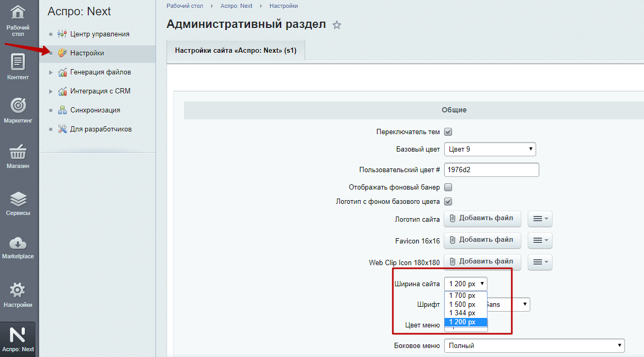Click the Центр управления sliders icon
The width and height of the screenshot is (644, 357).
[x=62, y=34]
